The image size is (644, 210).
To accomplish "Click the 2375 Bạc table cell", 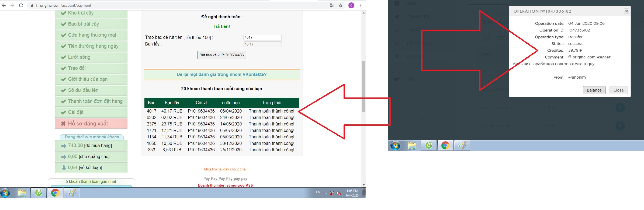I will pos(151,124).
